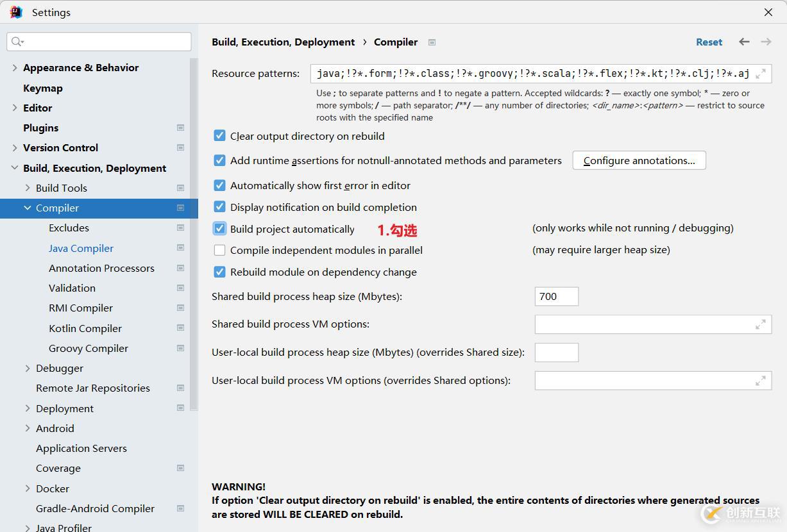Uncheck Build project automatically
This screenshot has width=787, height=532.
[220, 229]
